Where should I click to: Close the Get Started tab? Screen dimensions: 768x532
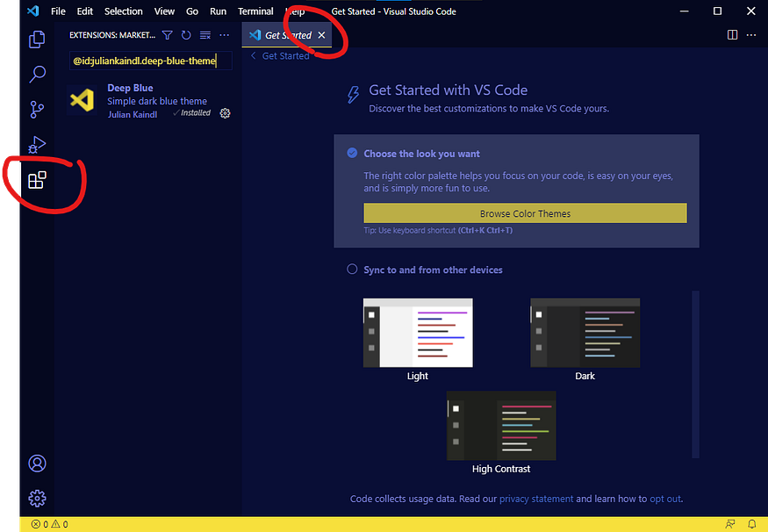click(x=321, y=35)
